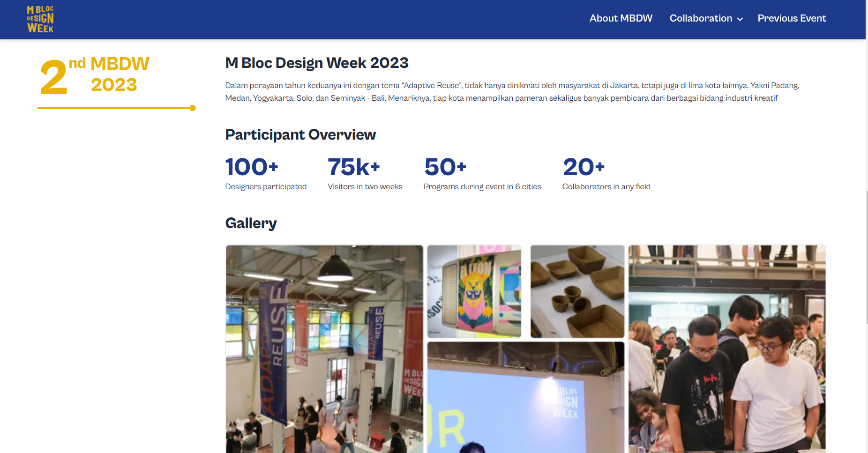Open the colorful tiger poster gallery photo
This screenshot has width=868, height=453.
[474, 291]
